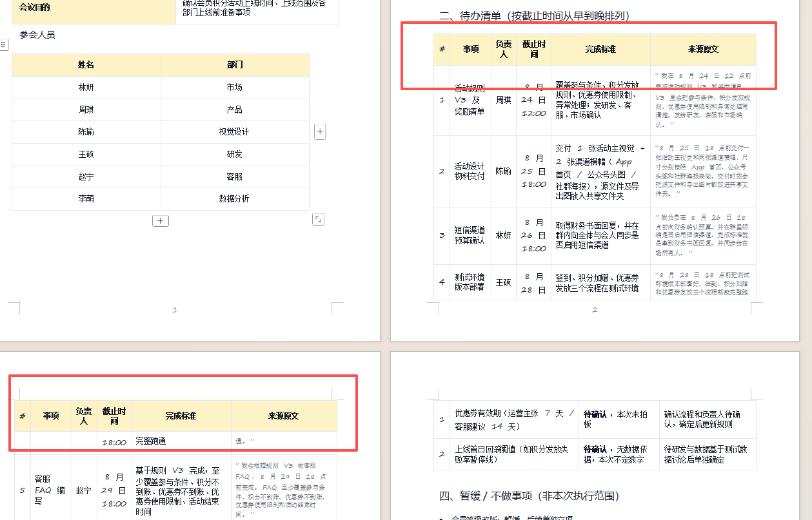Click the 视觉设计 department cell
Screen dimensions: 812x520
pyautogui.click(x=235, y=132)
